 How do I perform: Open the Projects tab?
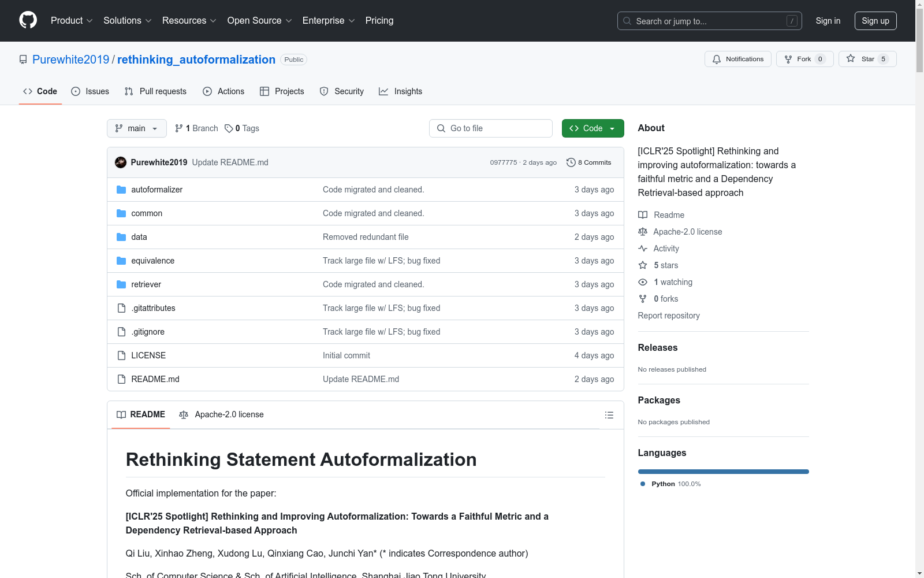tap(282, 91)
